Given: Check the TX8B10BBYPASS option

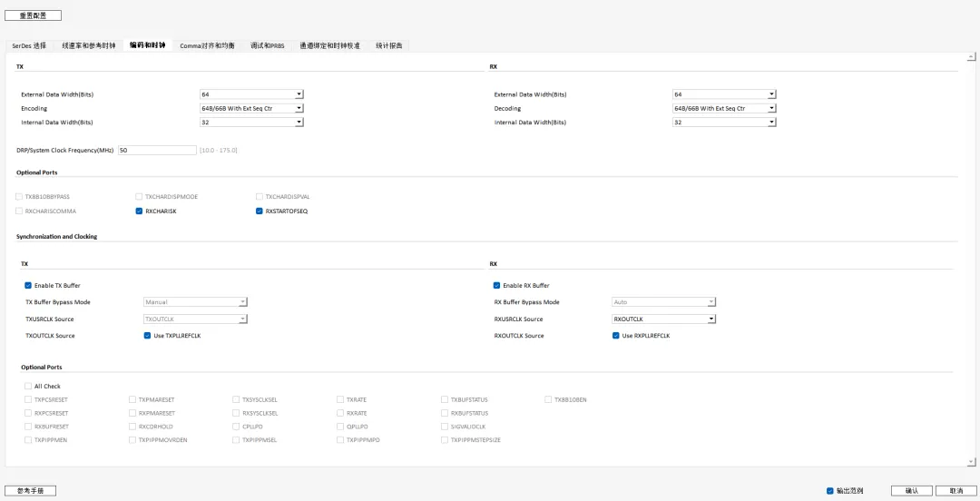Looking at the screenshot, I should (x=19, y=196).
